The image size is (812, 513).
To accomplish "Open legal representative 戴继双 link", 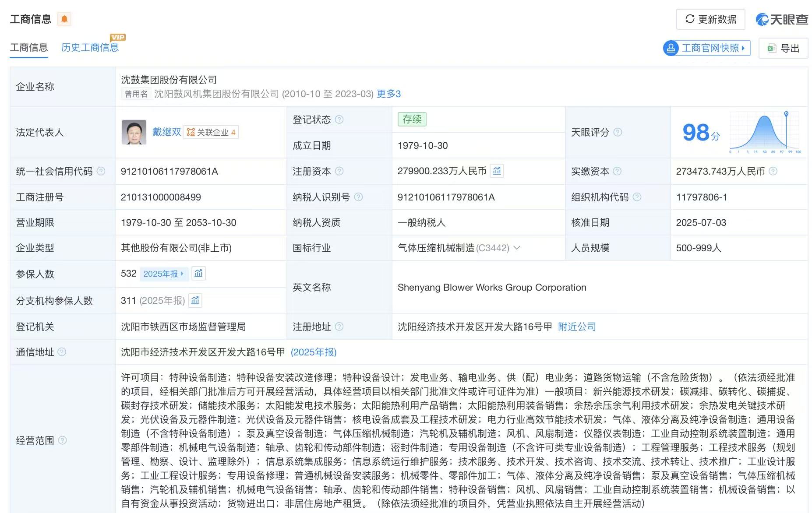I will 166,132.
